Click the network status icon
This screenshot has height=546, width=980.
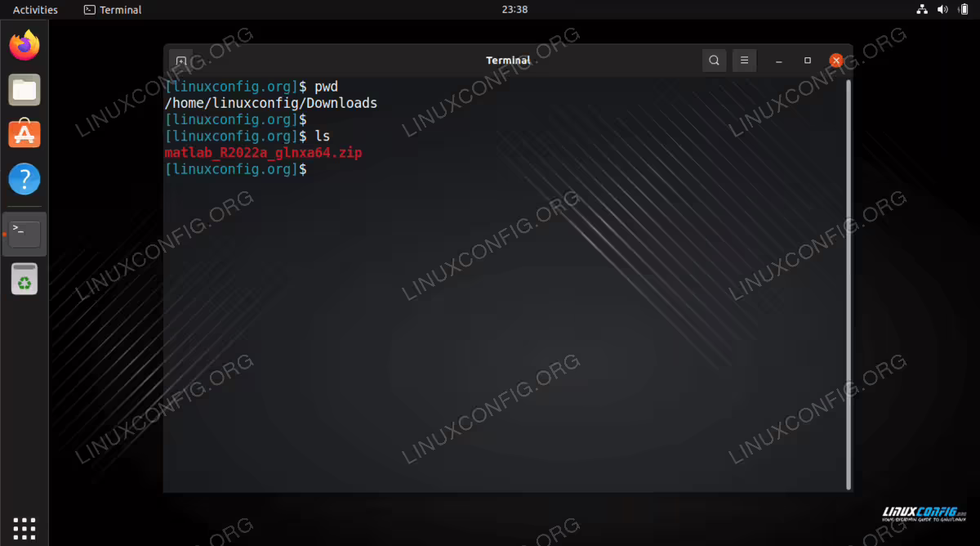click(922, 10)
